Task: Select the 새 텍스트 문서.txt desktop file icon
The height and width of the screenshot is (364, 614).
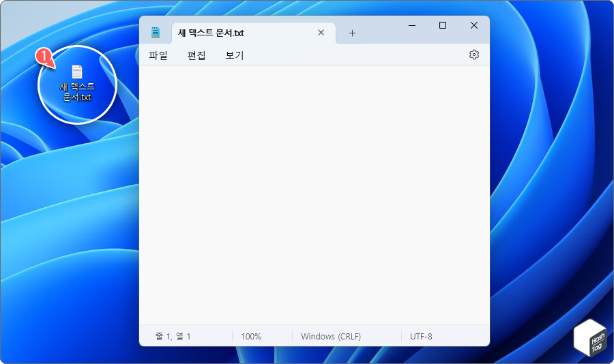Action: tap(77, 83)
